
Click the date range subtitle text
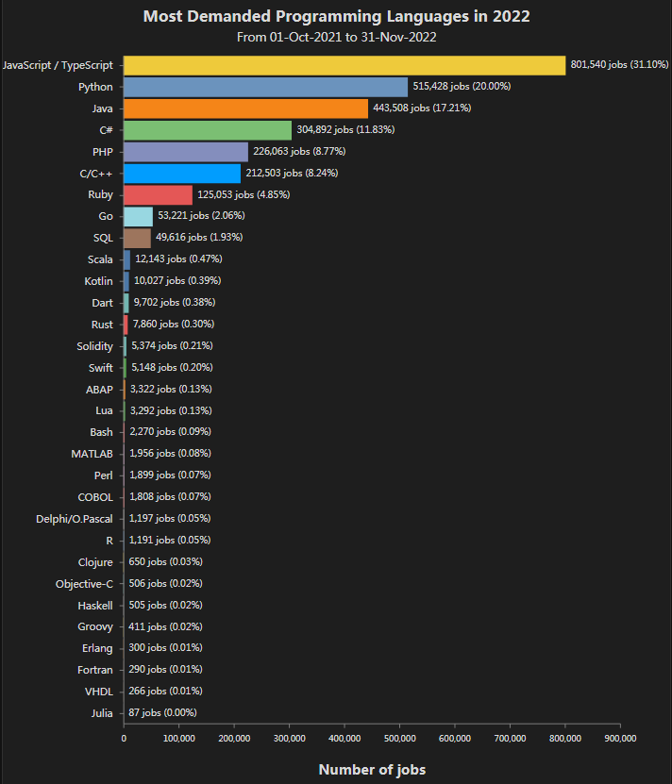click(336, 37)
